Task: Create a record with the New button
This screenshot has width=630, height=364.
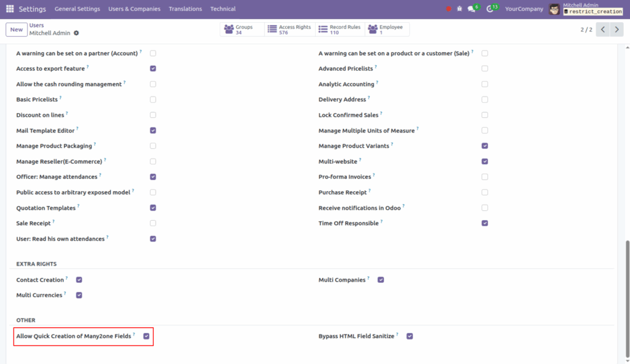Action: click(16, 29)
